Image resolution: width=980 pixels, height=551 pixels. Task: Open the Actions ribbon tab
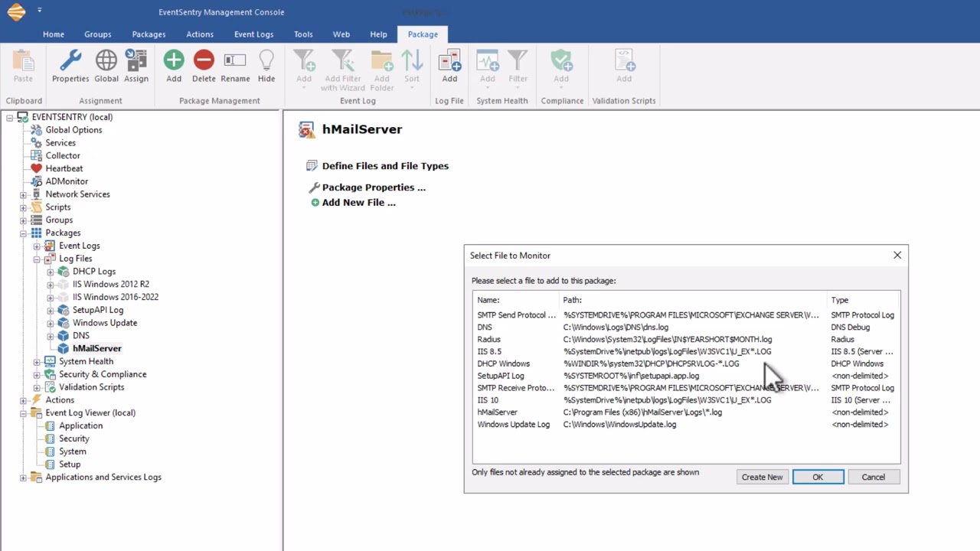pyautogui.click(x=200, y=34)
